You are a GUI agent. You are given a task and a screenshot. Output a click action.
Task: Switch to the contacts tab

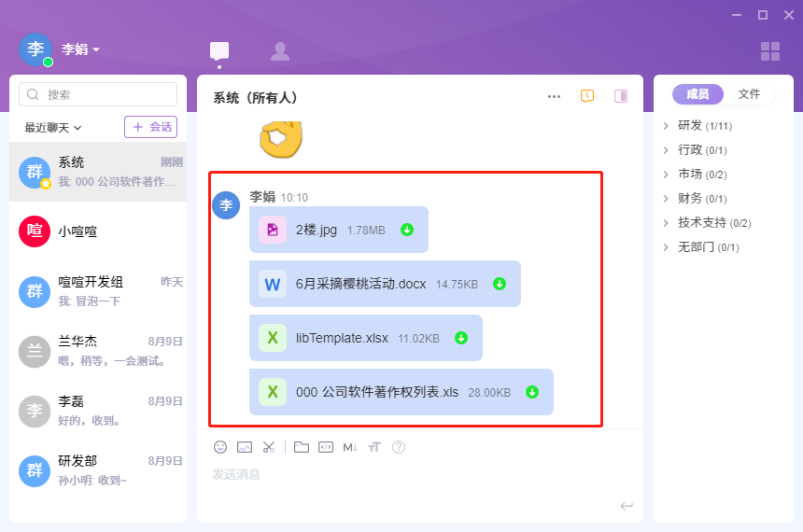tap(279, 51)
